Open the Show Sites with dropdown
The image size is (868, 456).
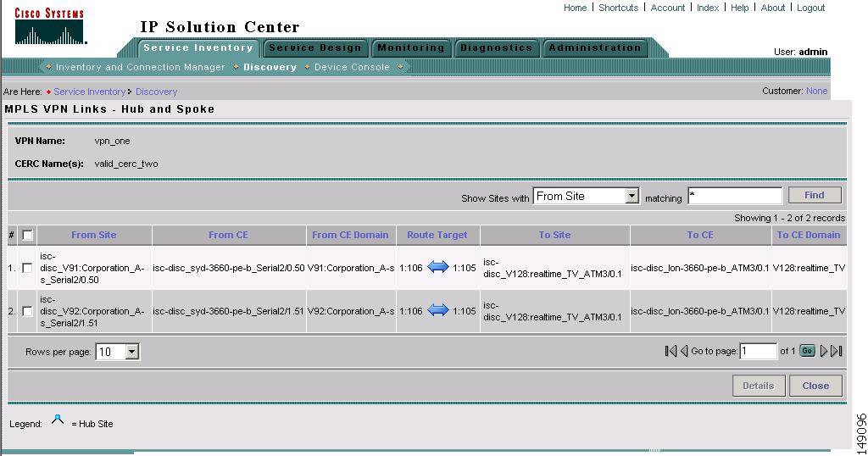point(587,196)
